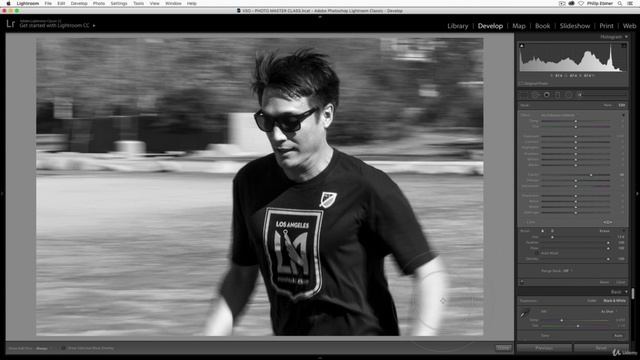
Task: Hide the right panel group
Action: click(638, 193)
